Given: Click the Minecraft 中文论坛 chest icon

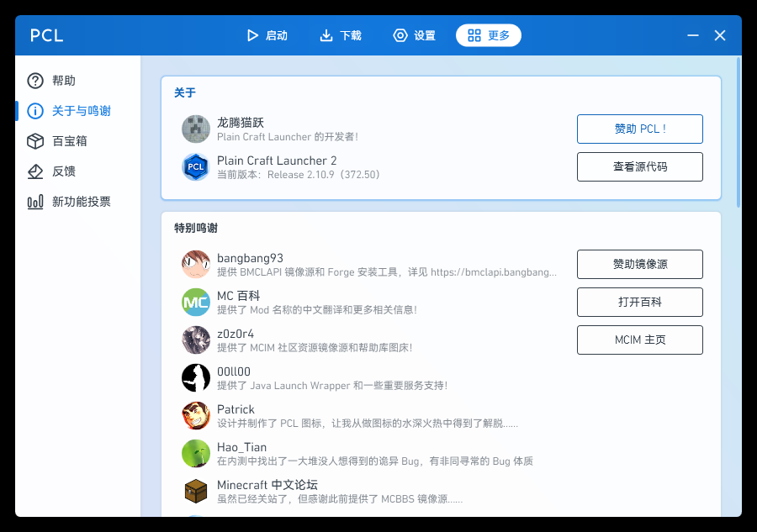Looking at the screenshot, I should click(x=196, y=492).
